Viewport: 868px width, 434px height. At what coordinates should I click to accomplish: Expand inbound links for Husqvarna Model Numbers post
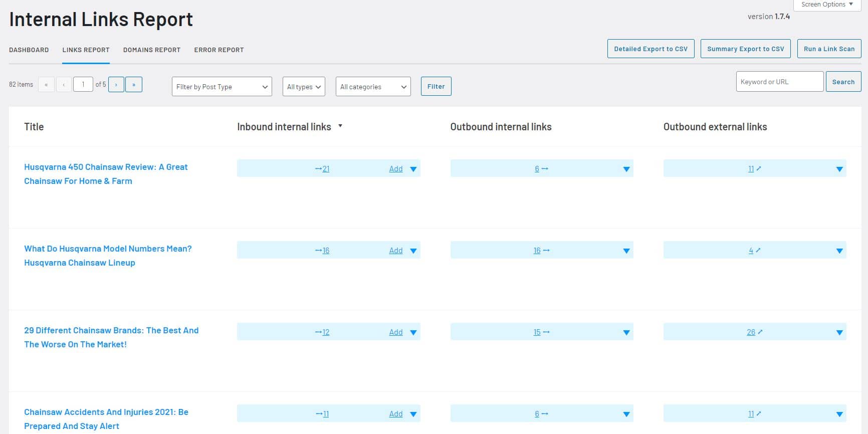pyautogui.click(x=413, y=251)
